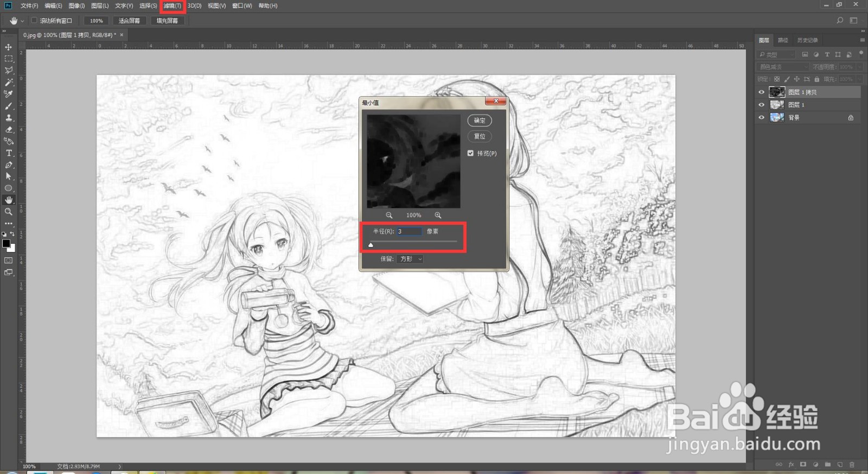Select the Zoom tool in toolbox
868x474 pixels.
(x=9, y=212)
